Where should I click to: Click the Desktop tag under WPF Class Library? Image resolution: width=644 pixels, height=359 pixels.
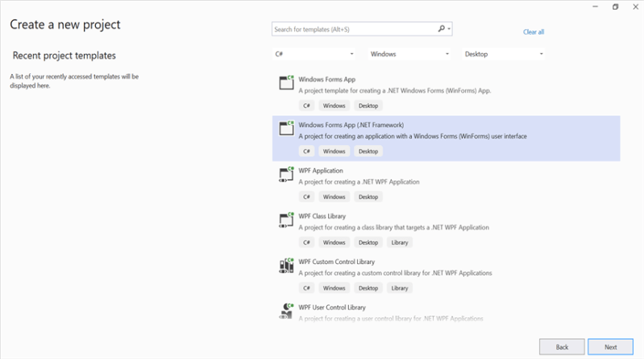pos(368,242)
